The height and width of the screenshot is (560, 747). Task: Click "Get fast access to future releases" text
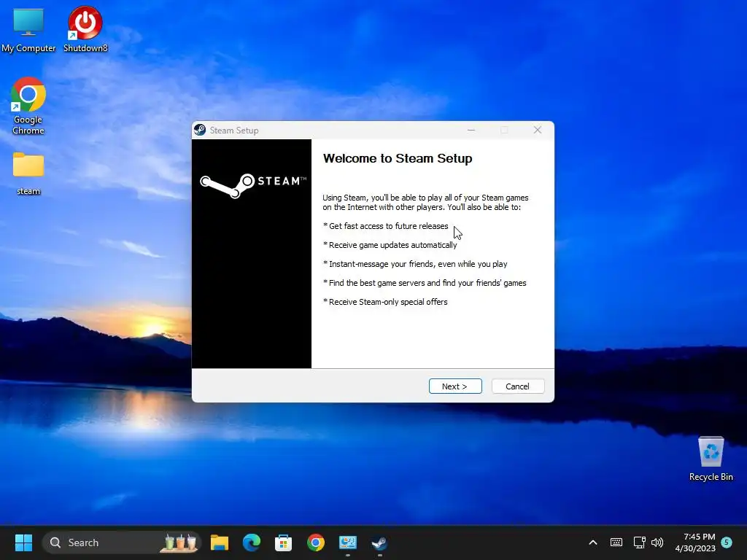[x=388, y=226]
